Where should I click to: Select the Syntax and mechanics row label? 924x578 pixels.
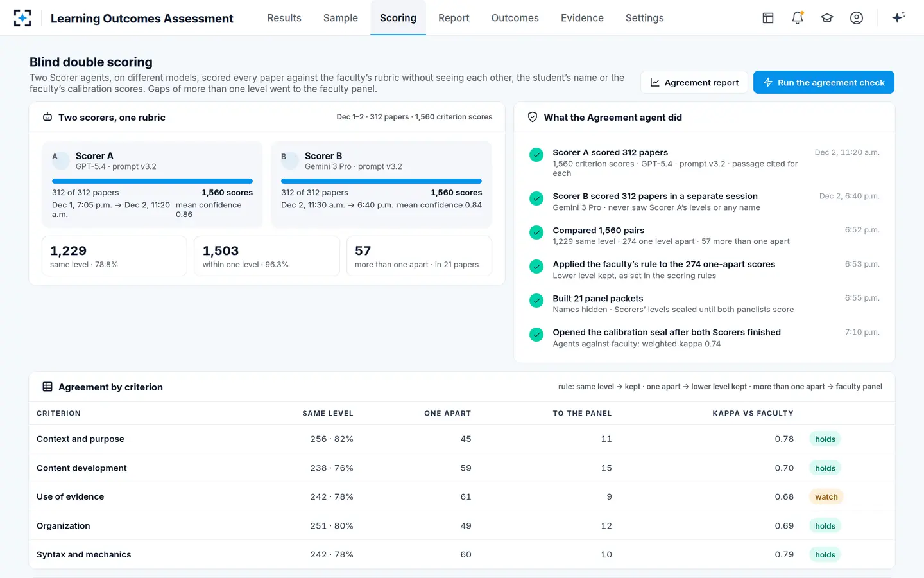pos(83,554)
